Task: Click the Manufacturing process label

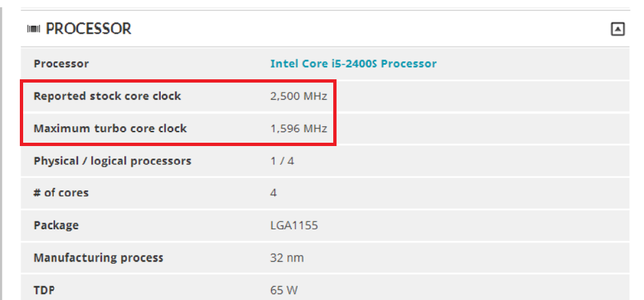Action: point(99,258)
